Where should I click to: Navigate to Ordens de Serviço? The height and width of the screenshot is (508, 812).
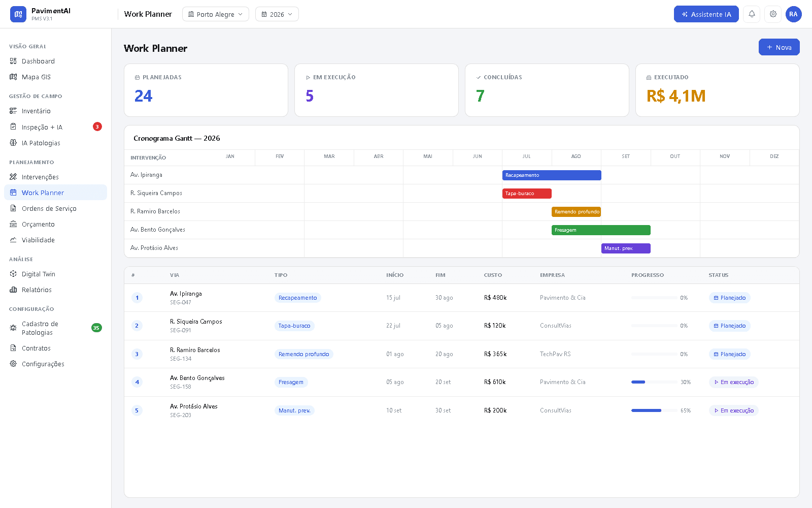pos(56,208)
